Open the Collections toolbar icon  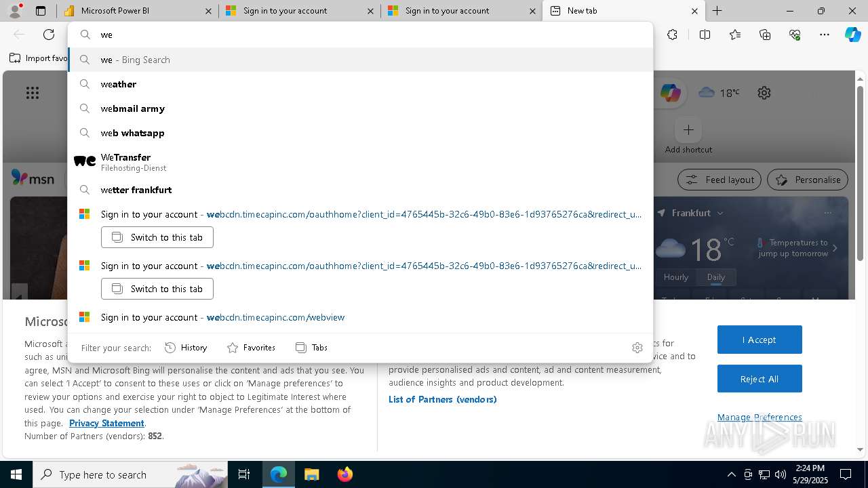(765, 35)
